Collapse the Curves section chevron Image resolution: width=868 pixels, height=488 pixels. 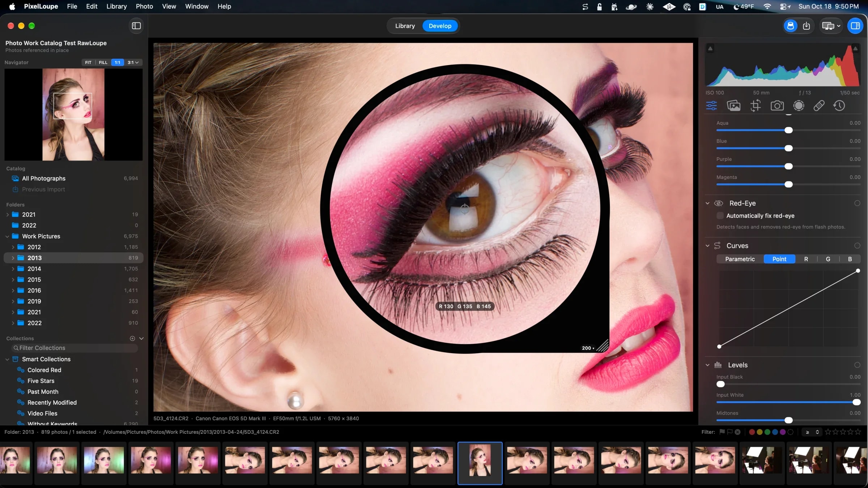pyautogui.click(x=707, y=245)
